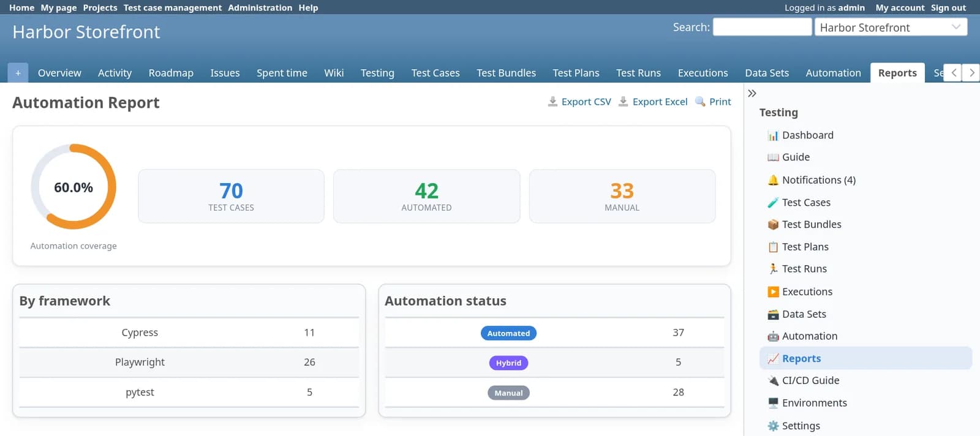Open the Wiki tab
Image resolution: width=980 pixels, height=436 pixels.
[334, 73]
